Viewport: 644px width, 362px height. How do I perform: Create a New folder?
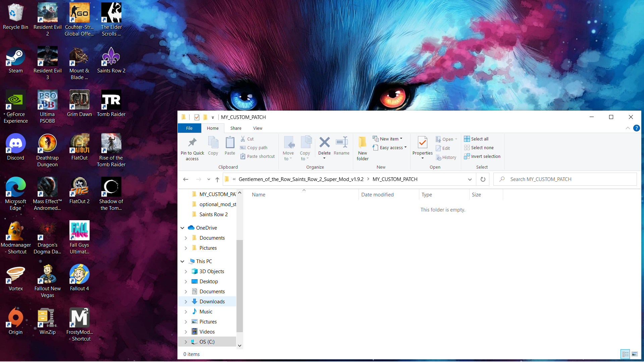tap(363, 148)
